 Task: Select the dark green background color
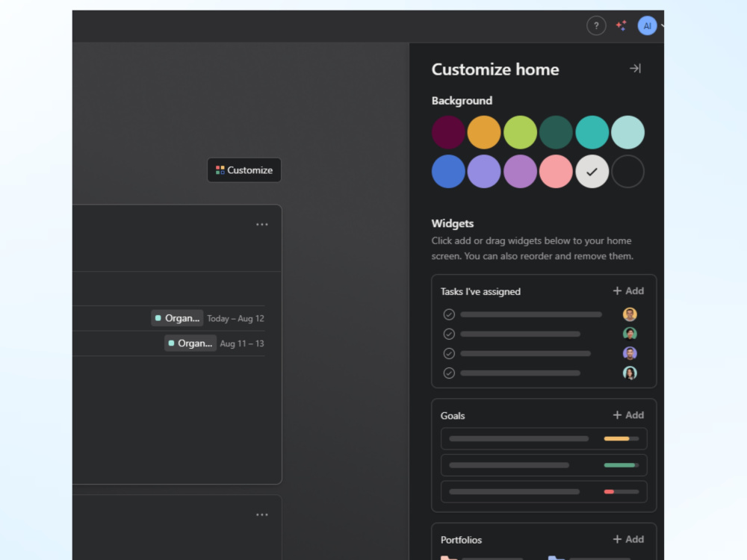click(556, 132)
